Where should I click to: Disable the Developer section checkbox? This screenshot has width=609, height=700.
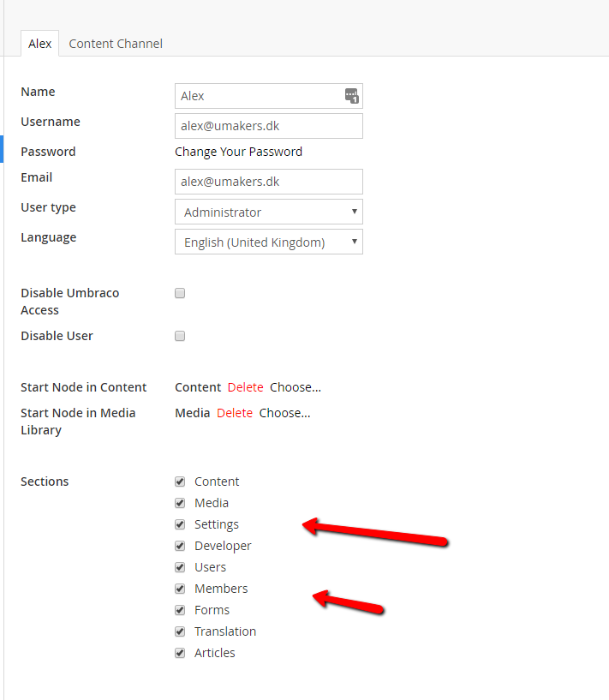[x=180, y=546]
